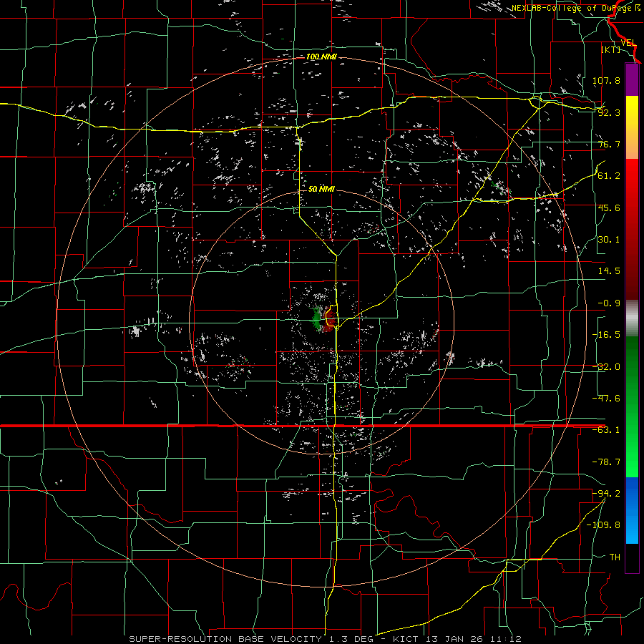Select the 45.6 legend value
The height and width of the screenshot is (644, 644).
coord(609,208)
